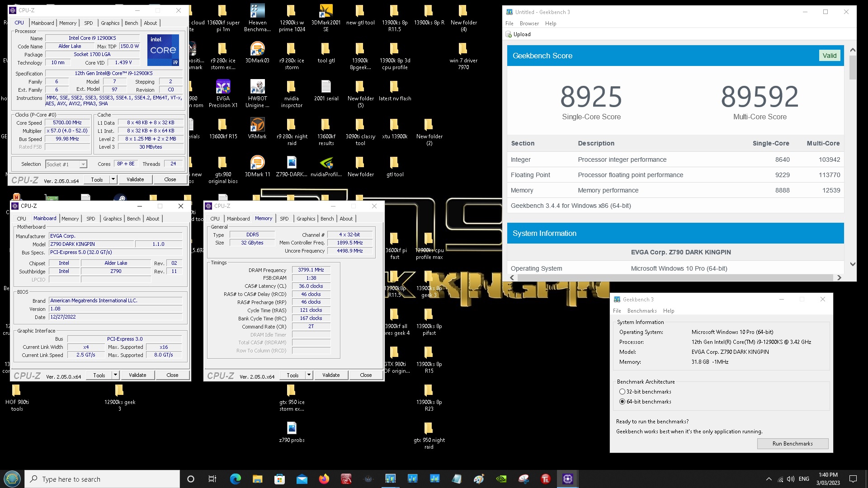The width and height of the screenshot is (868, 488).
Task: Open the About tab in Memory CPU-Z window
Action: [x=346, y=219]
